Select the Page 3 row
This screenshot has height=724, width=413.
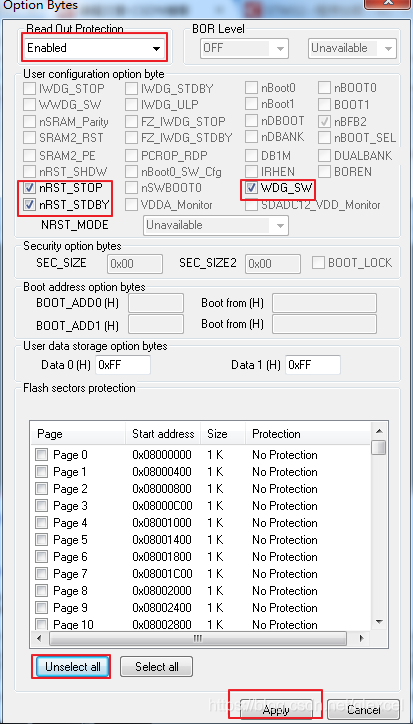point(201,506)
